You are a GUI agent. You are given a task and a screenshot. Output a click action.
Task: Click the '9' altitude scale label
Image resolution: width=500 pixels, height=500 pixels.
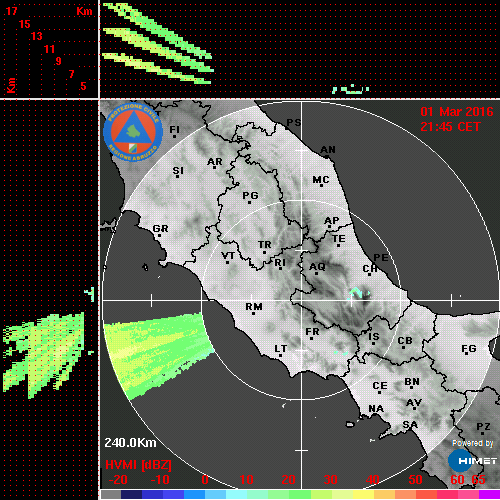point(59,61)
